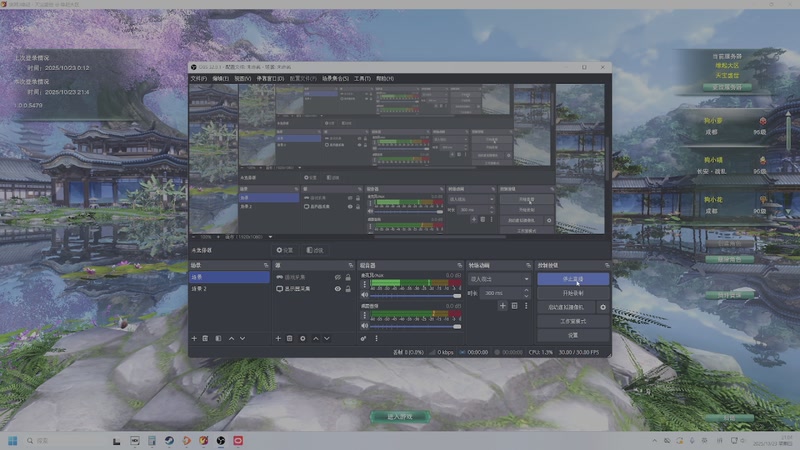
Task: Select the display capture source row
Action: click(314, 289)
